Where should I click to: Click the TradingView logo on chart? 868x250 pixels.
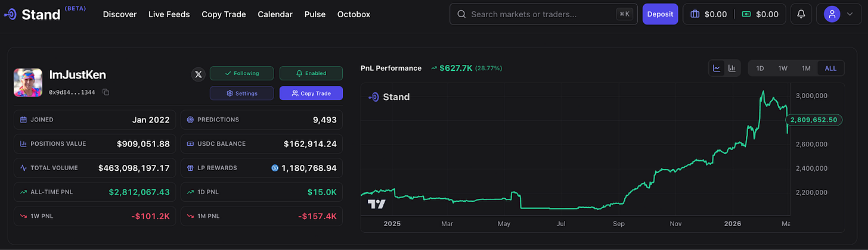pos(376,204)
